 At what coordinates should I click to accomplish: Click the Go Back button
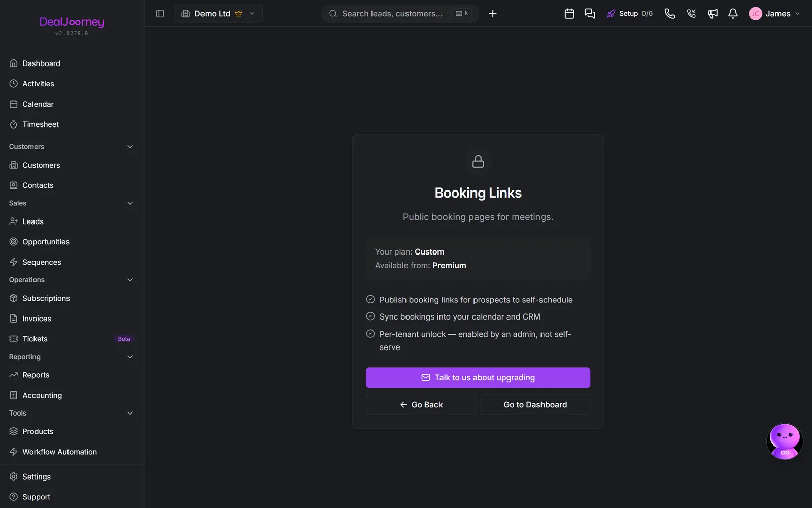[421, 405]
